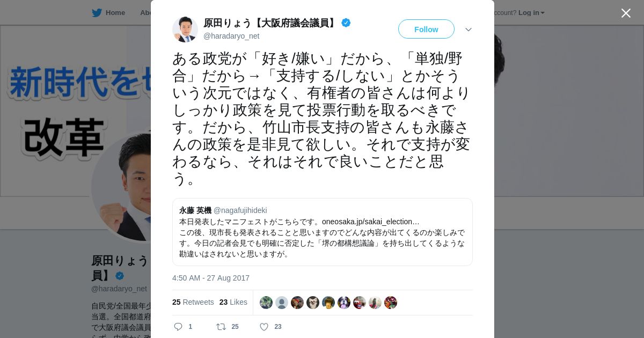Follow 原田りょう with Follow button
This screenshot has width=644, height=338.
[426, 29]
